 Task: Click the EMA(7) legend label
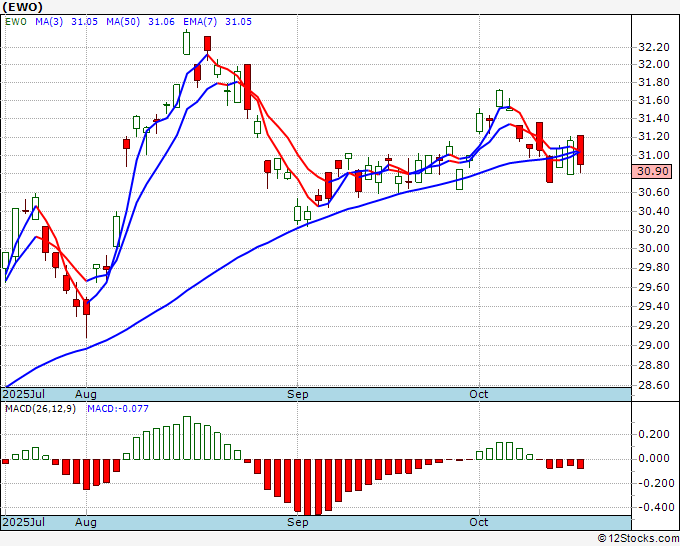pyautogui.click(x=200, y=22)
